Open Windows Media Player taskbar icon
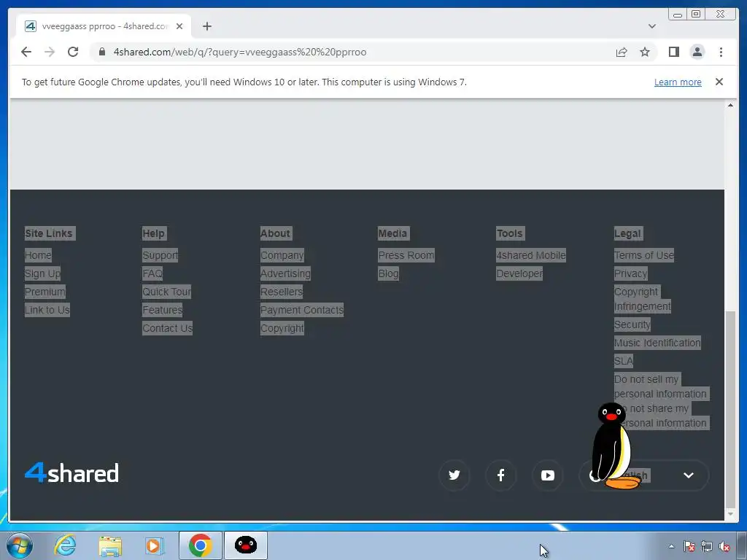 154,545
